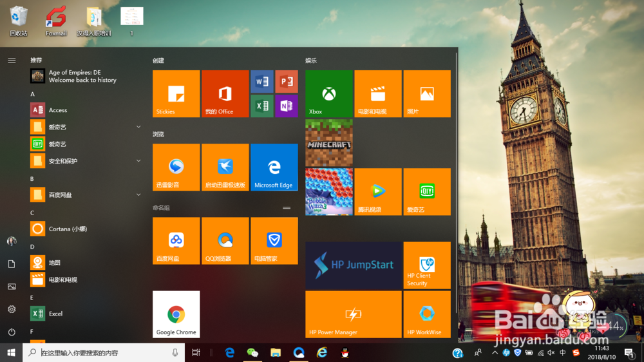The height and width of the screenshot is (362, 644).
Task: Open Task View on the taskbar
Action: tap(196, 352)
